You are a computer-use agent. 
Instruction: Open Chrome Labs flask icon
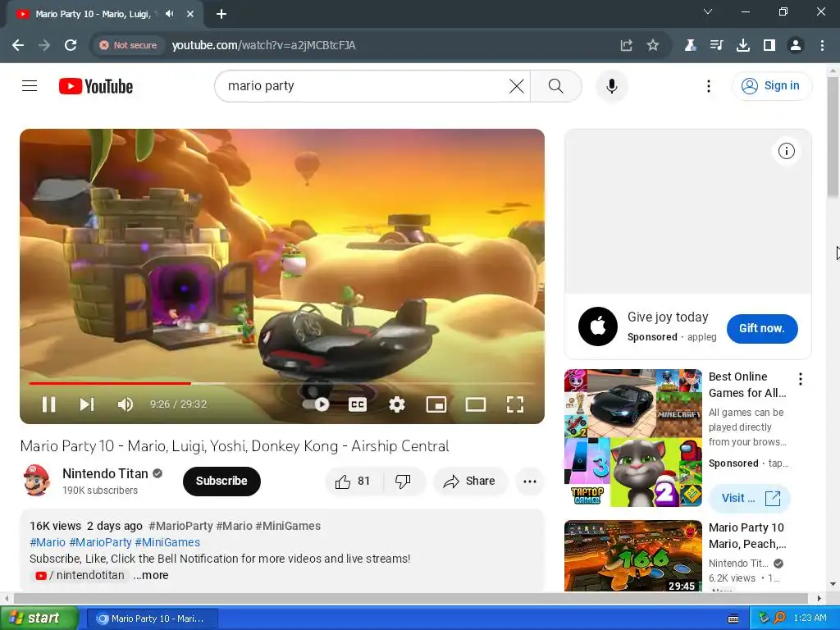pos(690,46)
